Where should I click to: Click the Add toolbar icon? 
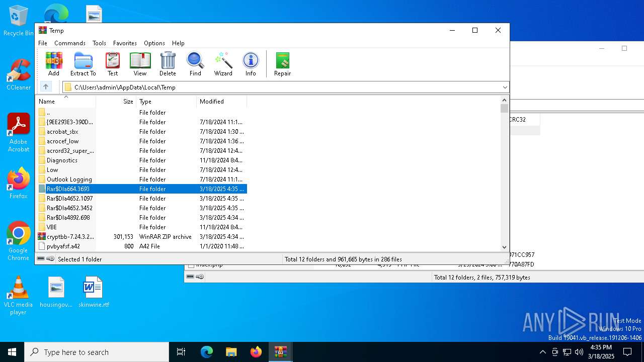(x=54, y=64)
